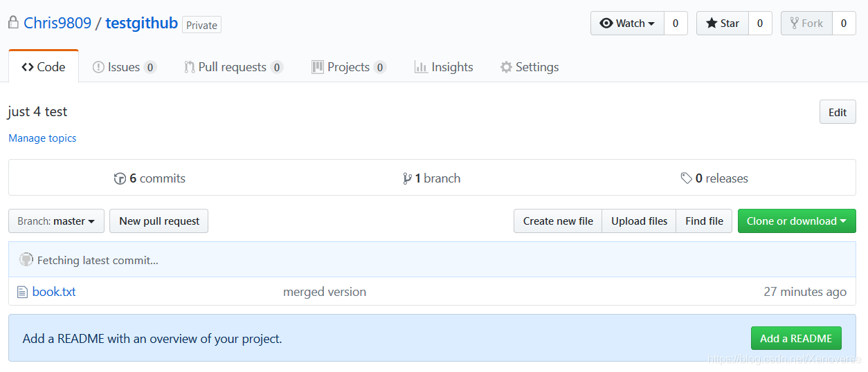Image resolution: width=868 pixels, height=372 pixels.
Task: Edit the repository description
Action: [837, 112]
